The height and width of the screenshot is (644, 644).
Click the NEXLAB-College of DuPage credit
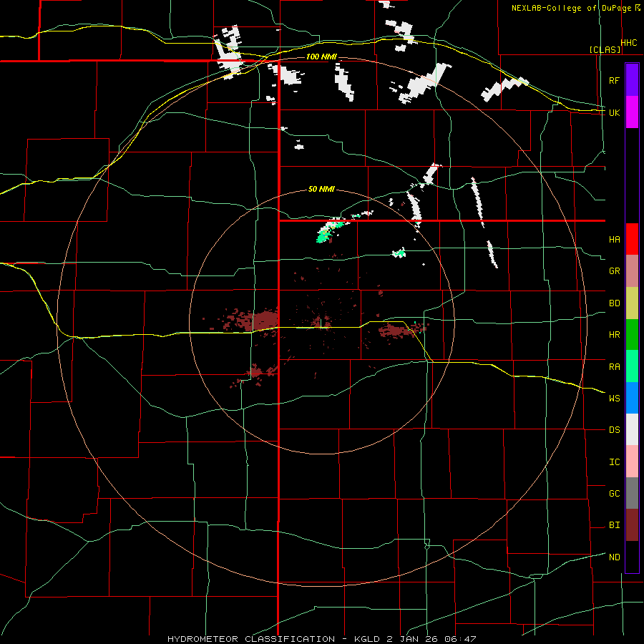click(575, 8)
